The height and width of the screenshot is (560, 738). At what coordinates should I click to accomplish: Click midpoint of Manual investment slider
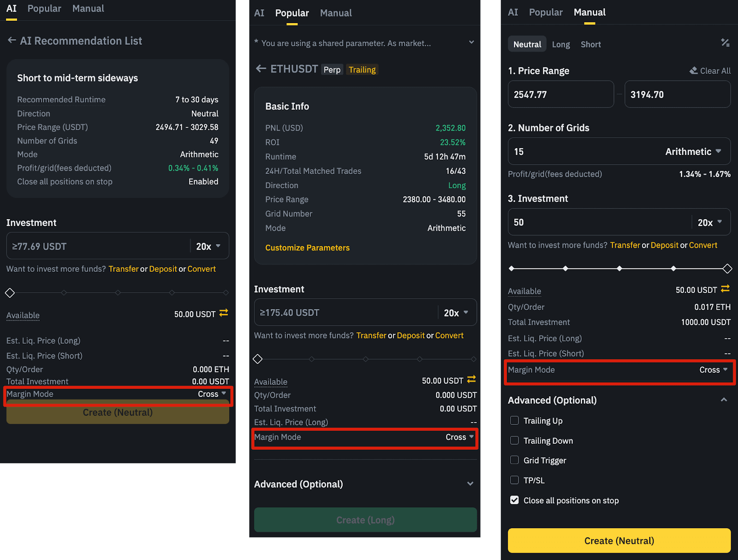[x=619, y=268]
